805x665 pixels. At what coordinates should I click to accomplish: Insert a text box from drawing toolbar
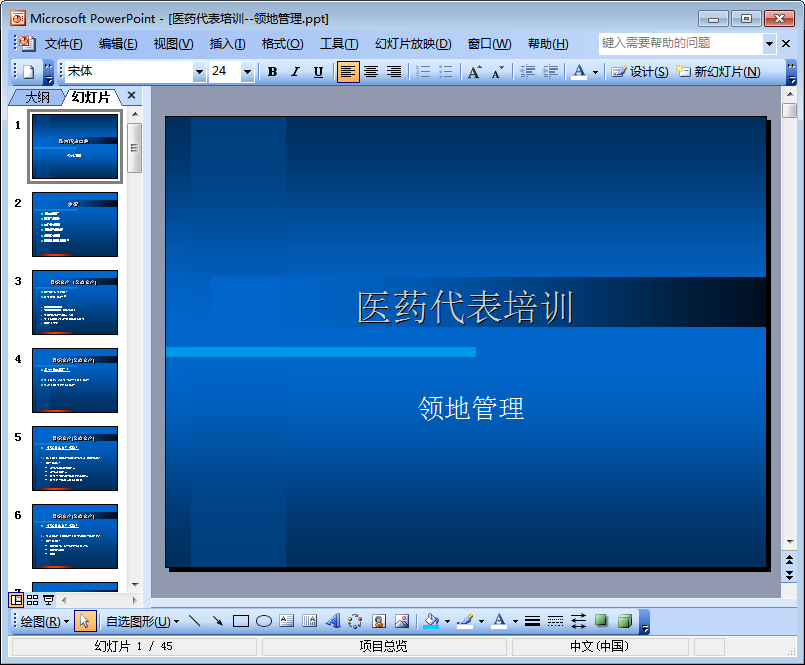pos(286,621)
